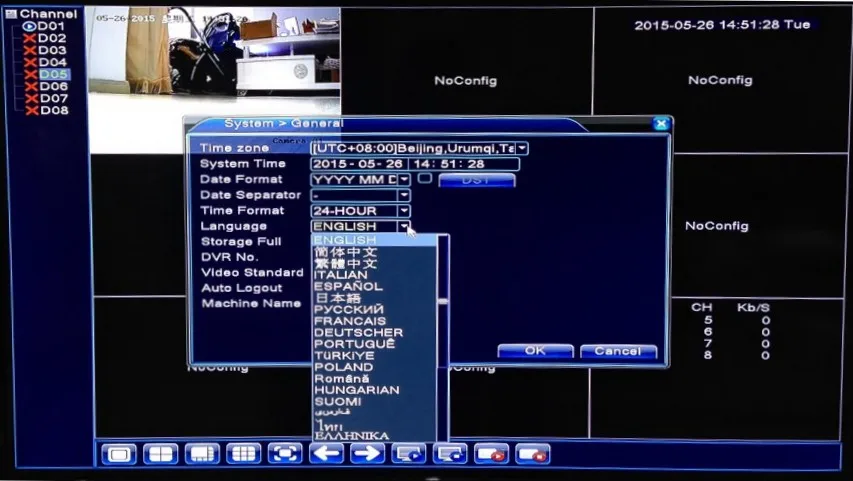
Task: Choose ESPAÑOL language option
Action: pos(374,287)
